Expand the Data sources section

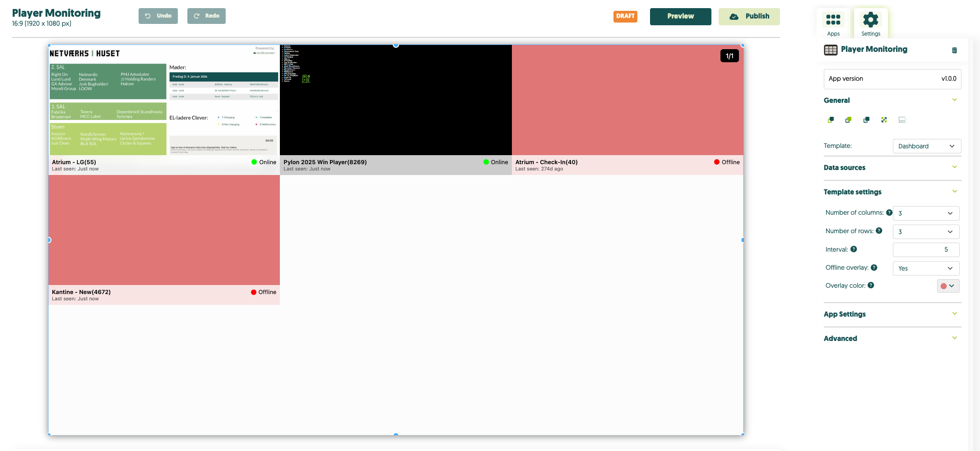[954, 167]
